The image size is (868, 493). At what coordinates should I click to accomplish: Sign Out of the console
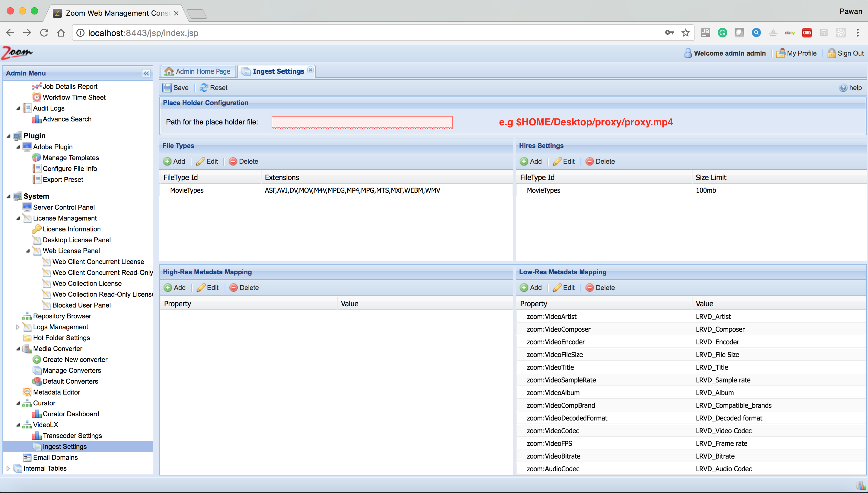point(846,53)
